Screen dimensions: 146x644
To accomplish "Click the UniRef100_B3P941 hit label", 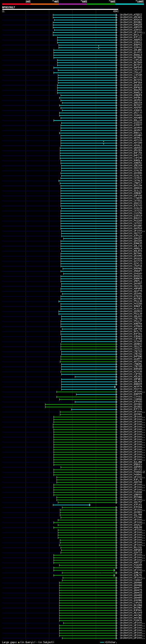I will pos(131,610).
